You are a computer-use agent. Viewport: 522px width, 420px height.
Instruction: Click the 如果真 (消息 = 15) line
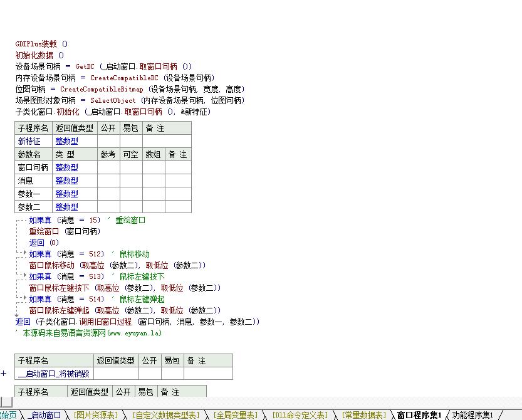point(87,220)
